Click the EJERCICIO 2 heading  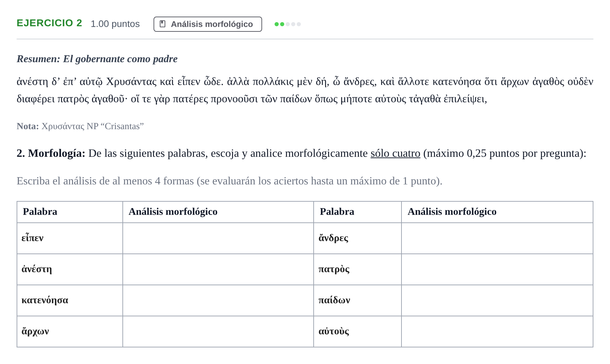coord(49,23)
